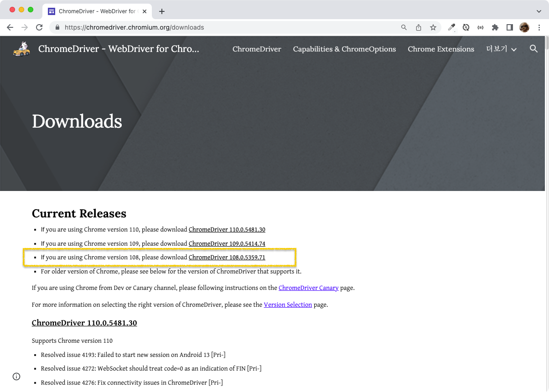Viewport: 549px width, 392px height.
Task: Click the browser back arrow
Action: [10, 27]
